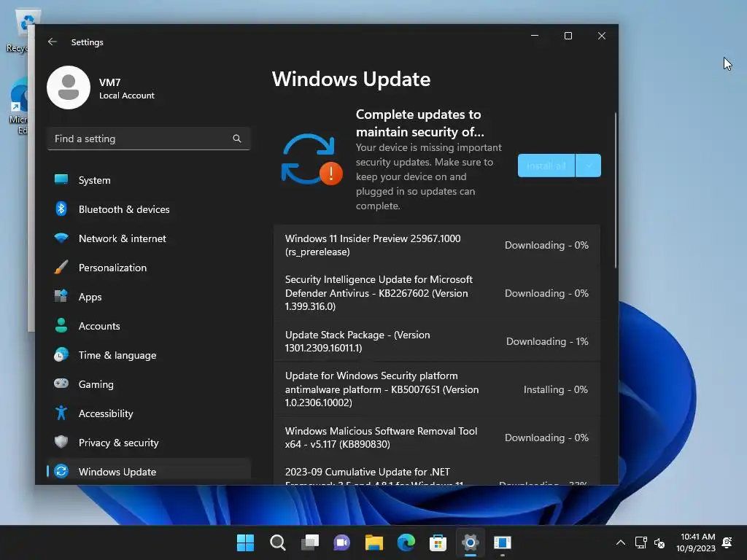Click KB5007651 antimalware platform update entry
Screen dimensions: 747x560
tap(436, 389)
